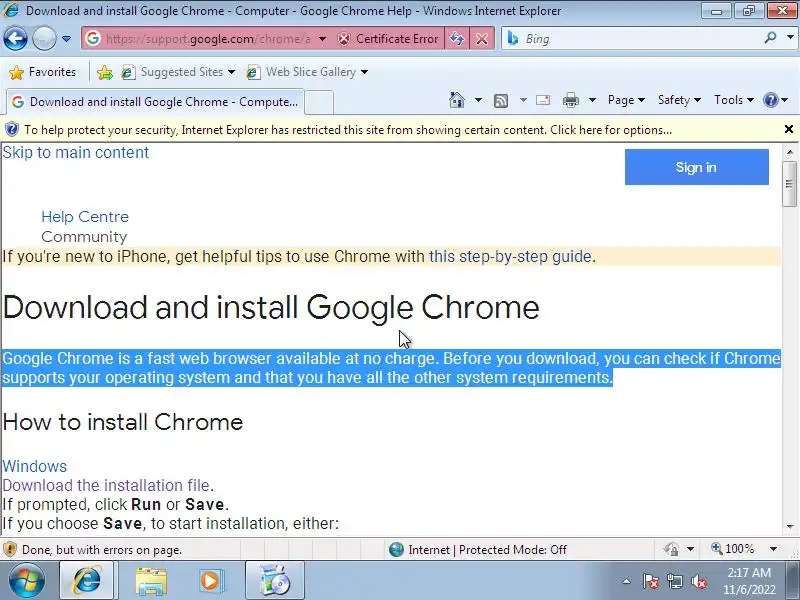Click the Forward navigation arrow
Image resolution: width=800 pixels, height=600 pixels.
click(x=44, y=39)
